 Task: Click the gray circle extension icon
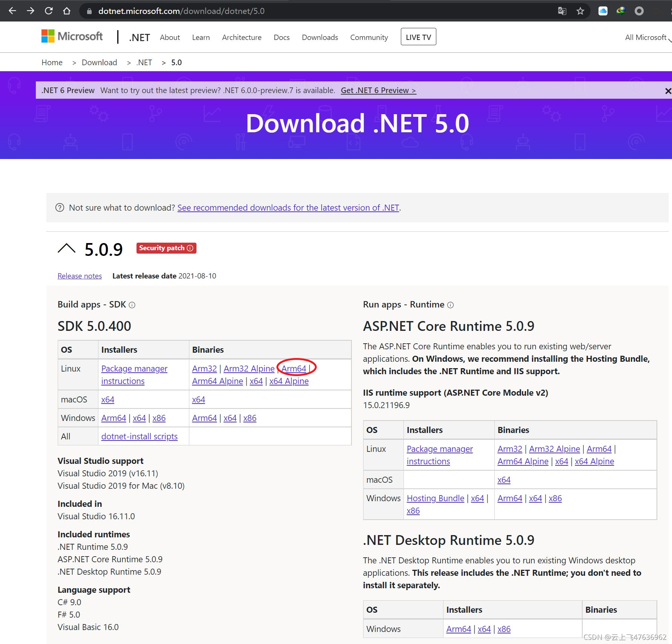point(639,11)
